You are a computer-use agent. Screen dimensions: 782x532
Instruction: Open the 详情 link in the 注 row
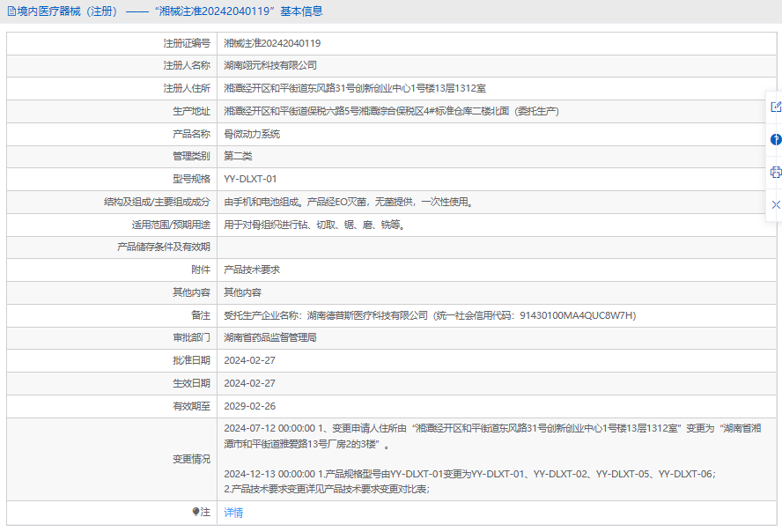coord(233,513)
